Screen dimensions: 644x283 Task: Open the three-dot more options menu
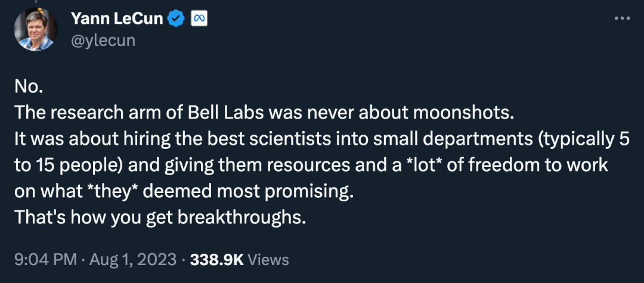click(x=622, y=18)
